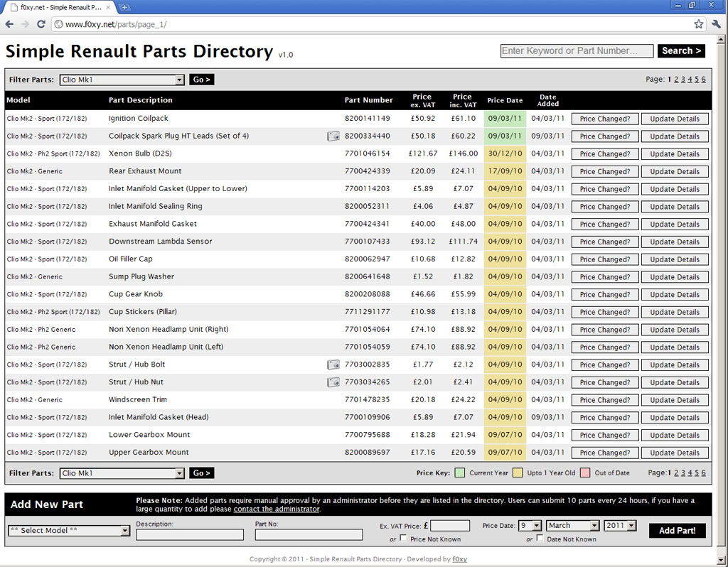The image size is (728, 567).
Task: Enable the Date Not Known checkbox
Action: [x=540, y=539]
